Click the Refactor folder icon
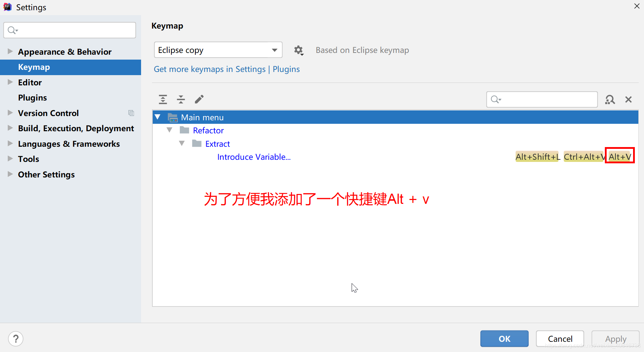This screenshot has width=644, height=352. click(184, 130)
